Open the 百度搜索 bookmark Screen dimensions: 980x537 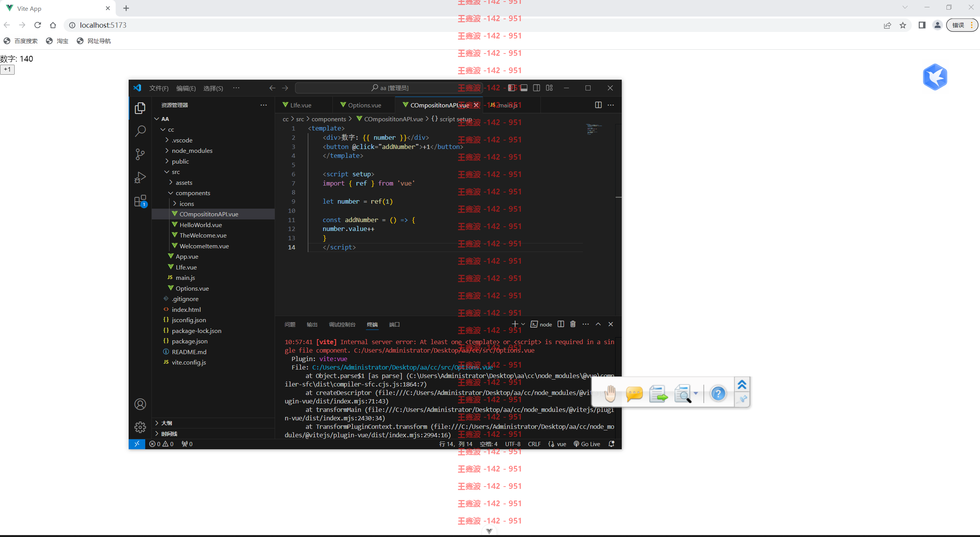click(21, 41)
